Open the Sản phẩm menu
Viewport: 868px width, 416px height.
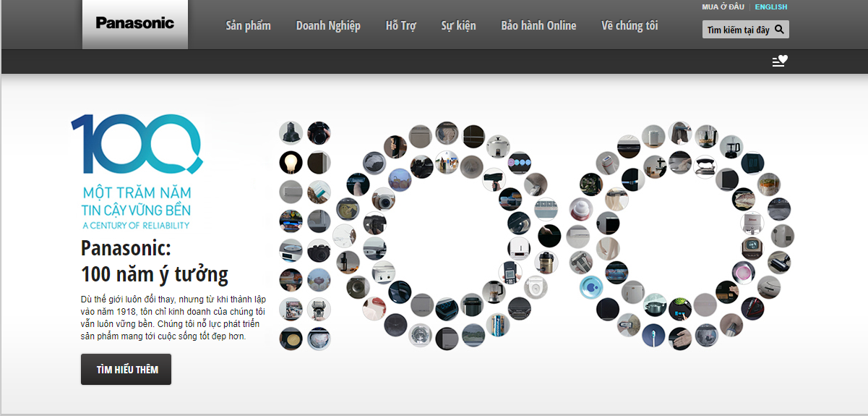(x=248, y=26)
